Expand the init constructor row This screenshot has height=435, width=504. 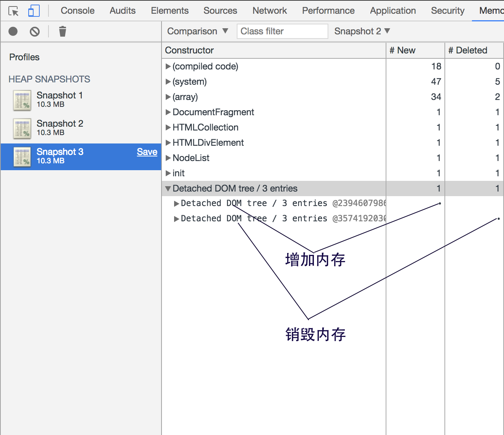click(168, 173)
